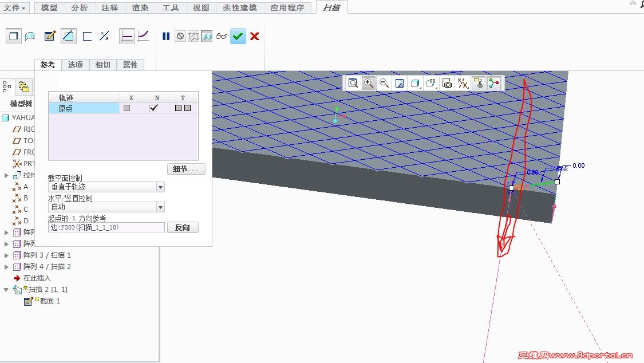The image size is (644, 363).
Task: Switch to the 应用程序 ribbon tab
Action: (x=287, y=8)
